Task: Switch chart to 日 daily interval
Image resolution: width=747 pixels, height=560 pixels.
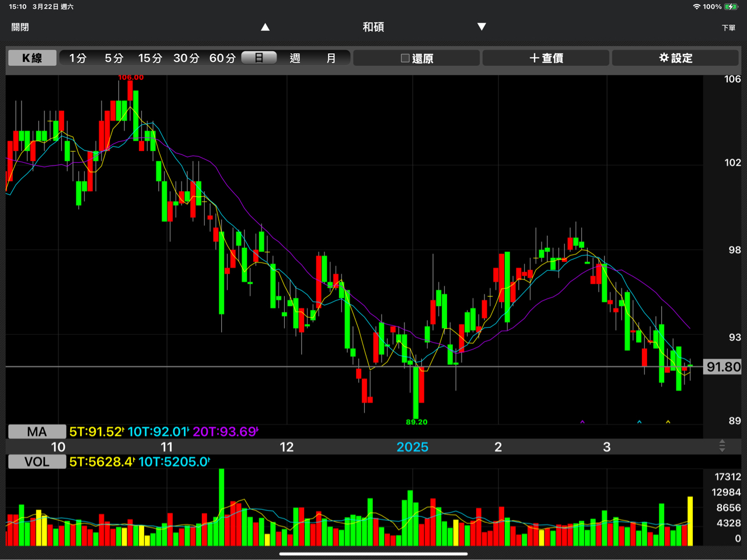Action: (259, 58)
